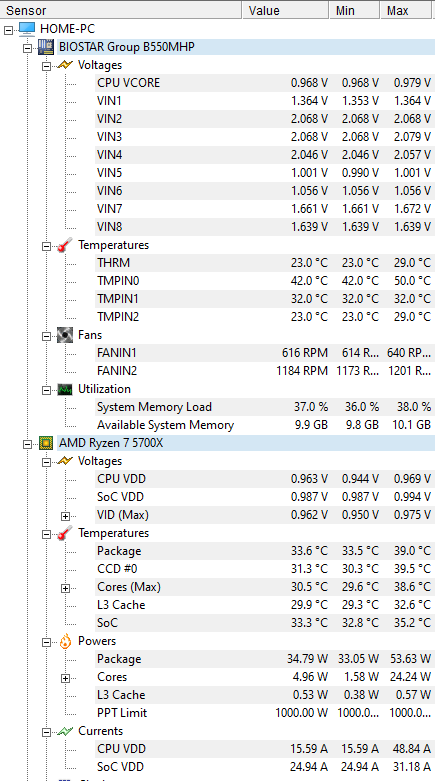
Task: Expand the Cores power node
Action: (x=65, y=678)
